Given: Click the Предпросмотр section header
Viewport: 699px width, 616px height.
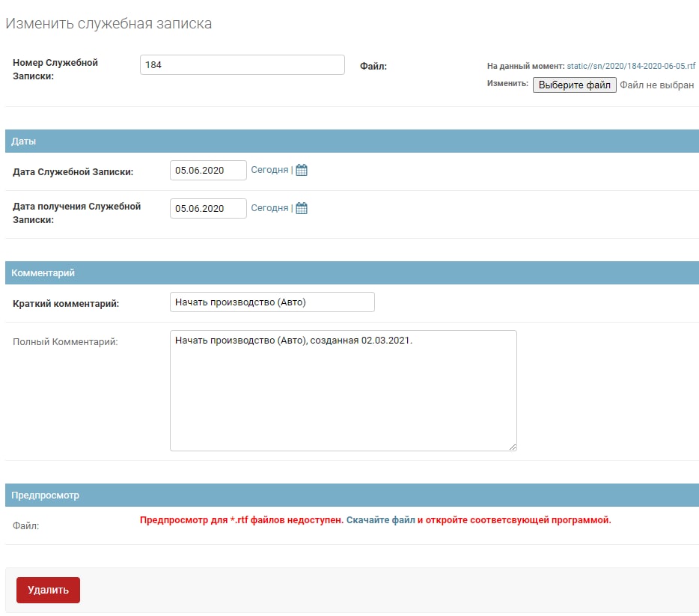Looking at the screenshot, I should pos(352,495).
